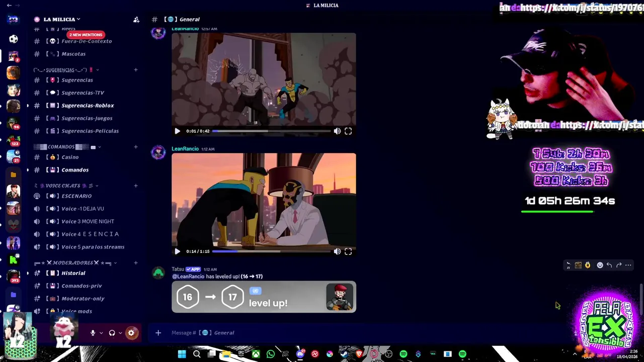Show hidden system tray icons
The width and height of the screenshot is (644, 362).
[x=575, y=354]
